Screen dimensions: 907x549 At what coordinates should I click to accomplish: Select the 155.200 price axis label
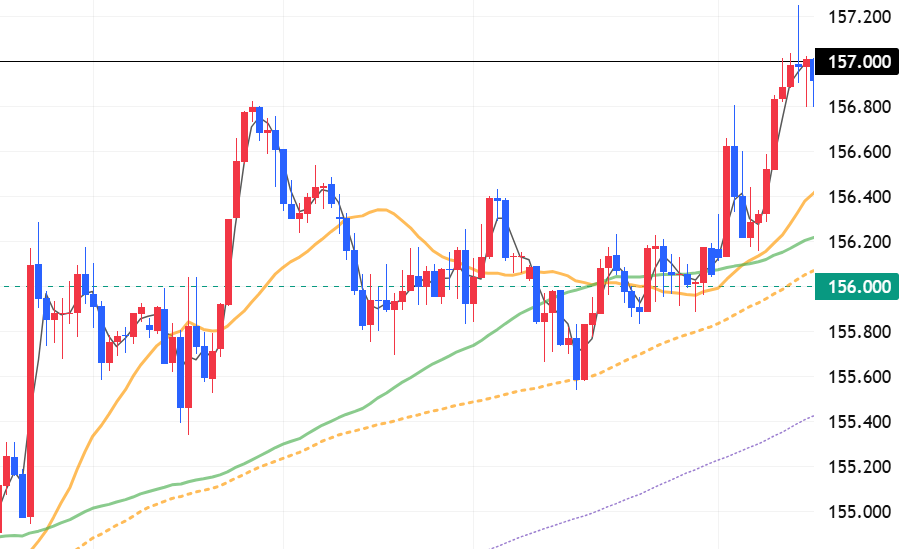pyautogui.click(x=859, y=467)
